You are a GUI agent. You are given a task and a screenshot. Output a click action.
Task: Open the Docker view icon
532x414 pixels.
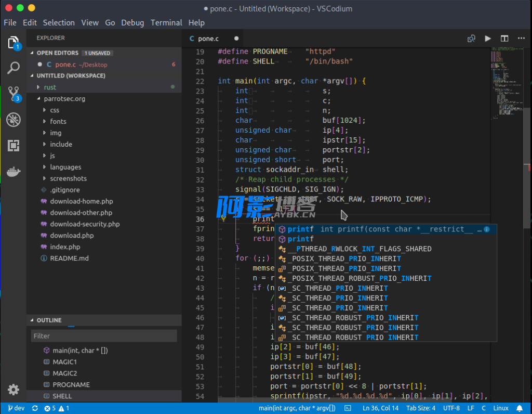14,171
